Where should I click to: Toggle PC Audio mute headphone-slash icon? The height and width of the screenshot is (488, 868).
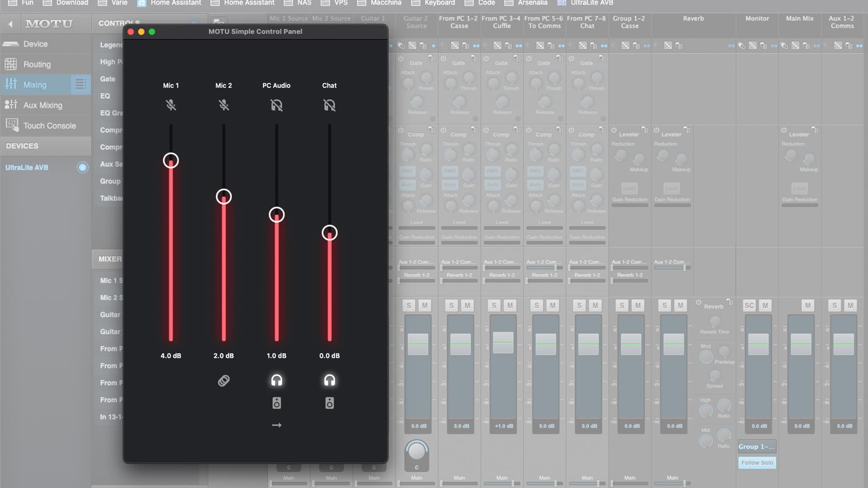click(x=277, y=105)
